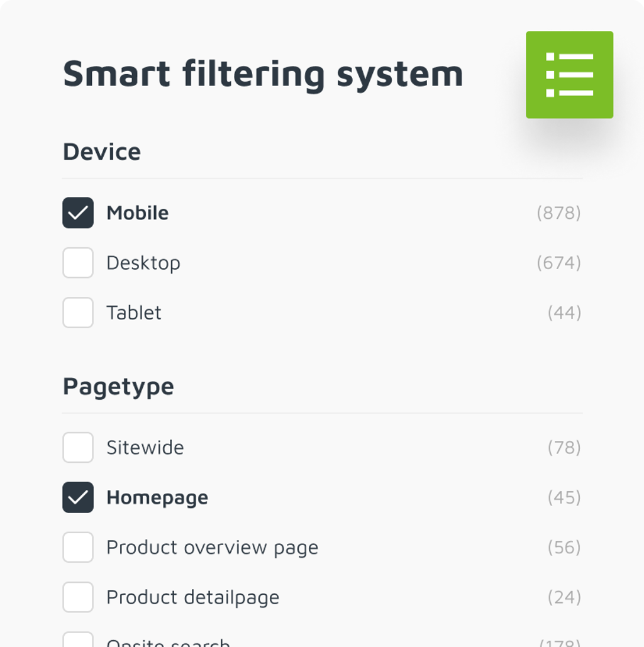644x647 pixels.
Task: Click the Sitewide count showing 78
Action: click(x=565, y=447)
